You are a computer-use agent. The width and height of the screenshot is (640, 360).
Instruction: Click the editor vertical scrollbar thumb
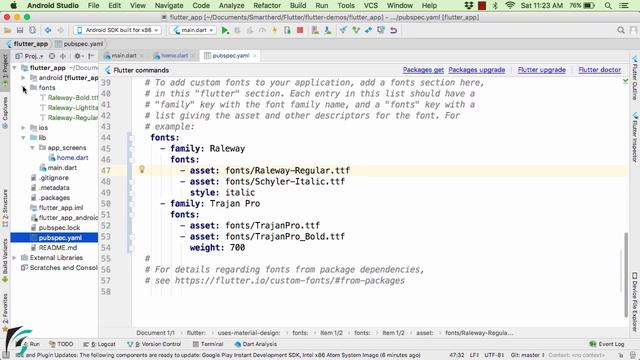coord(626,274)
